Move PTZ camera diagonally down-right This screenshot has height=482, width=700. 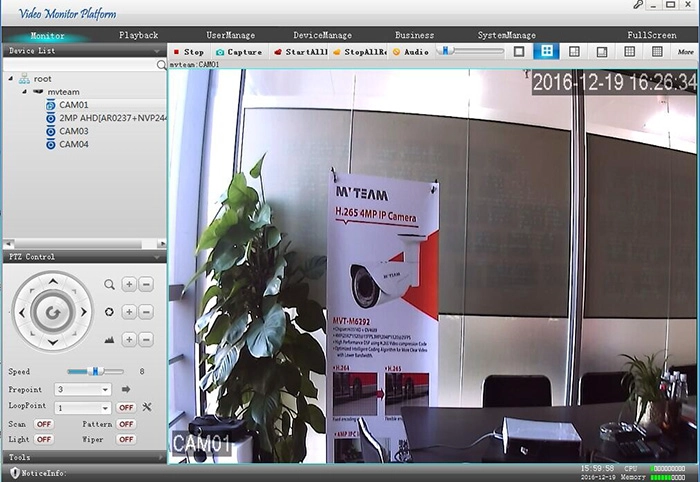click(x=74, y=333)
